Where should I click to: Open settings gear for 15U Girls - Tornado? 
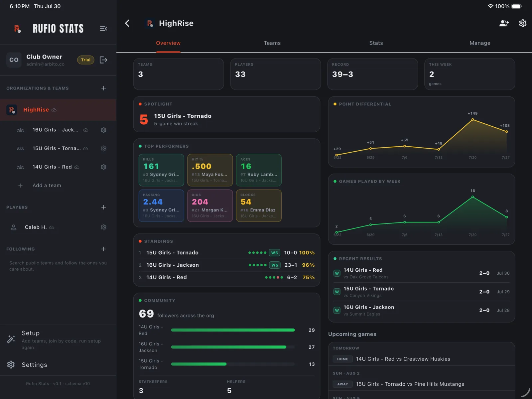[x=103, y=149]
